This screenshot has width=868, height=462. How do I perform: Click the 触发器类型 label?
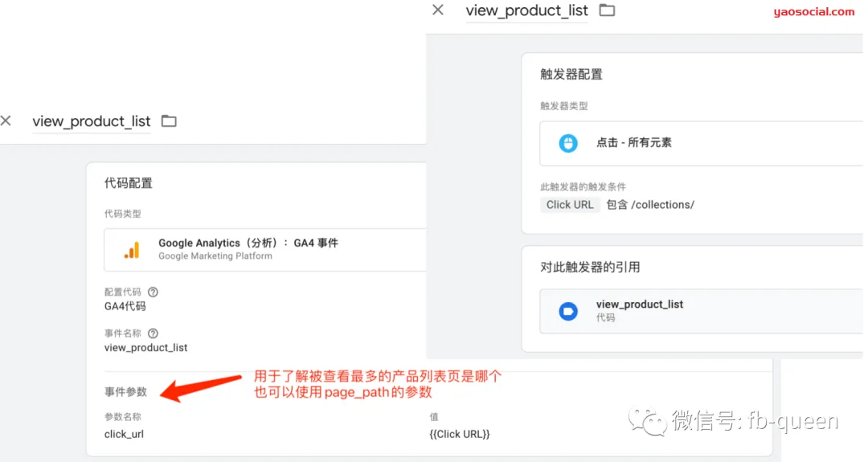click(x=564, y=106)
